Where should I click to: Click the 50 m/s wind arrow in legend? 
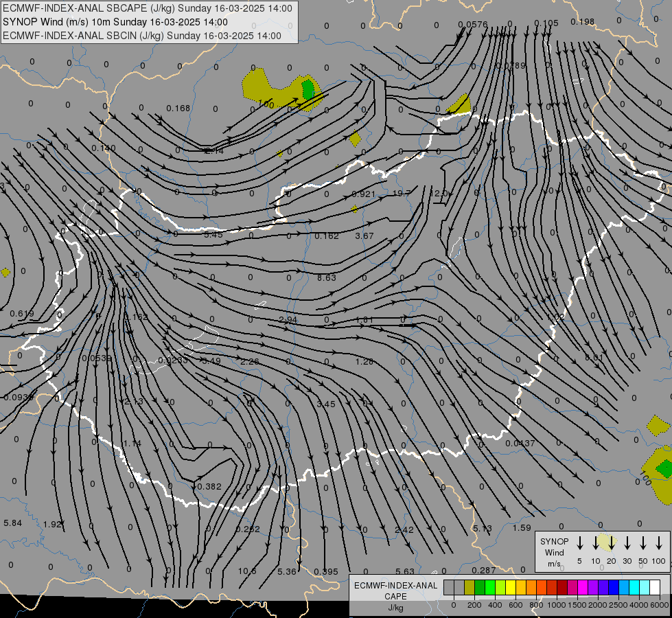tap(643, 543)
